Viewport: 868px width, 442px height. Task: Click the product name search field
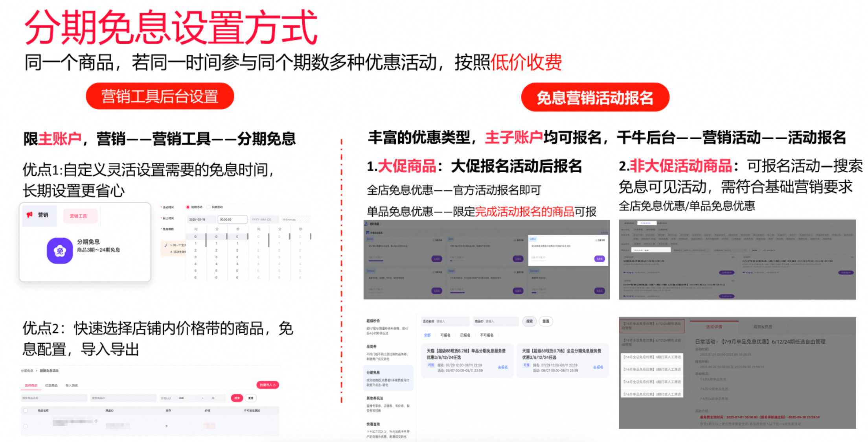click(54, 398)
